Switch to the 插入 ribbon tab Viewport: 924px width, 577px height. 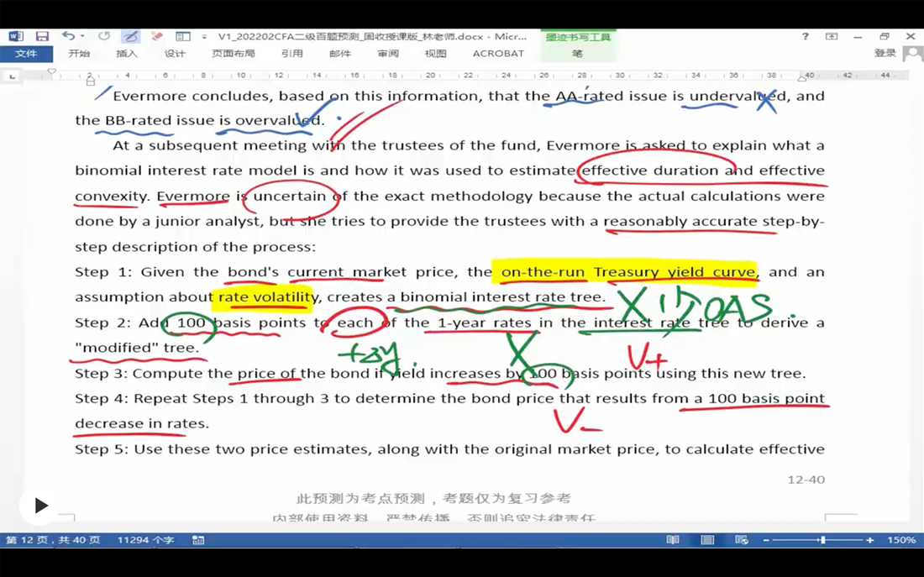pos(127,54)
